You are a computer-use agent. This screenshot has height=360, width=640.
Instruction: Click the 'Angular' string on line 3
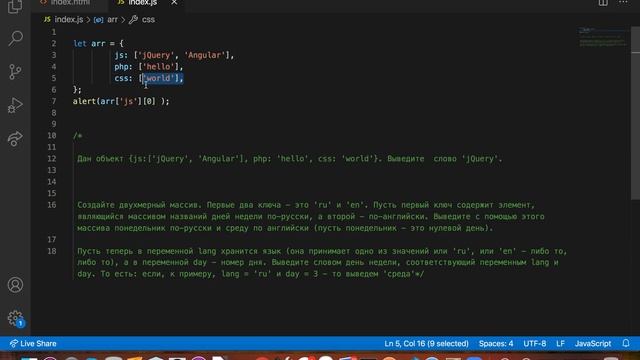point(204,55)
